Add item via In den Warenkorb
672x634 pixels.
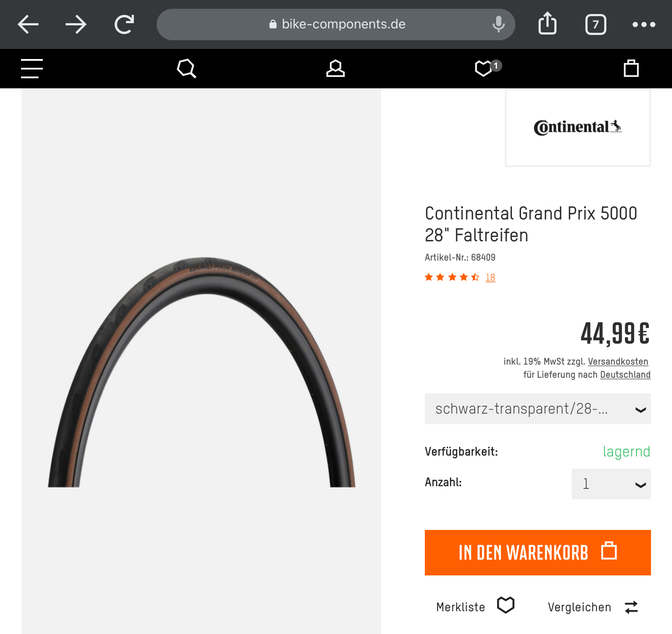pos(538,553)
